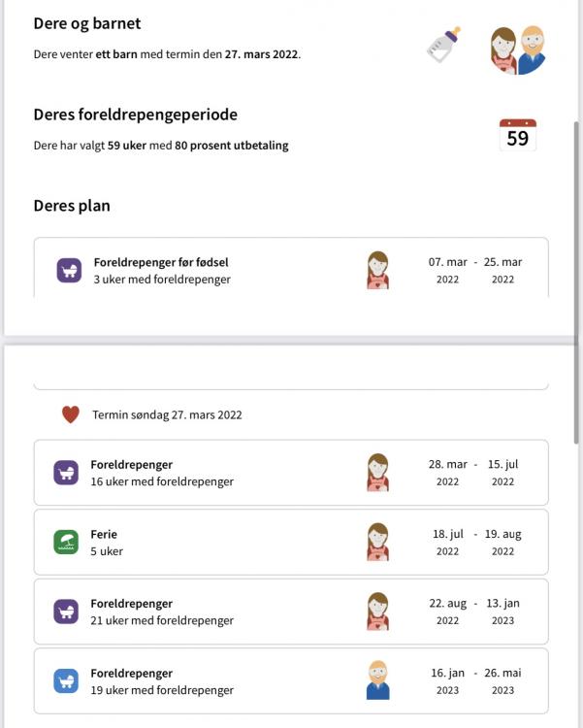This screenshot has width=583, height=728.
Task: Click the 16. jan - 26. mai date range
Action: coord(475,681)
